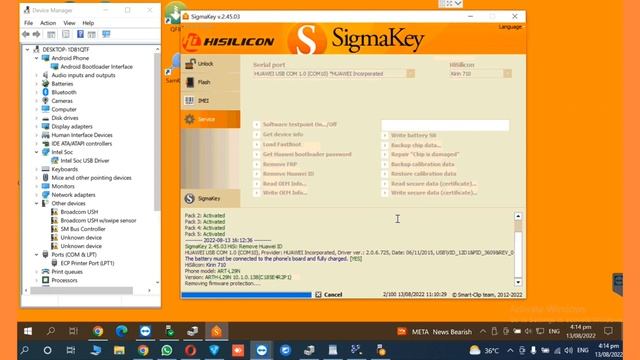Image resolution: width=640 pixels, height=360 pixels.
Task: Click the empty white field above Write battery SN
Action: click(x=445, y=125)
